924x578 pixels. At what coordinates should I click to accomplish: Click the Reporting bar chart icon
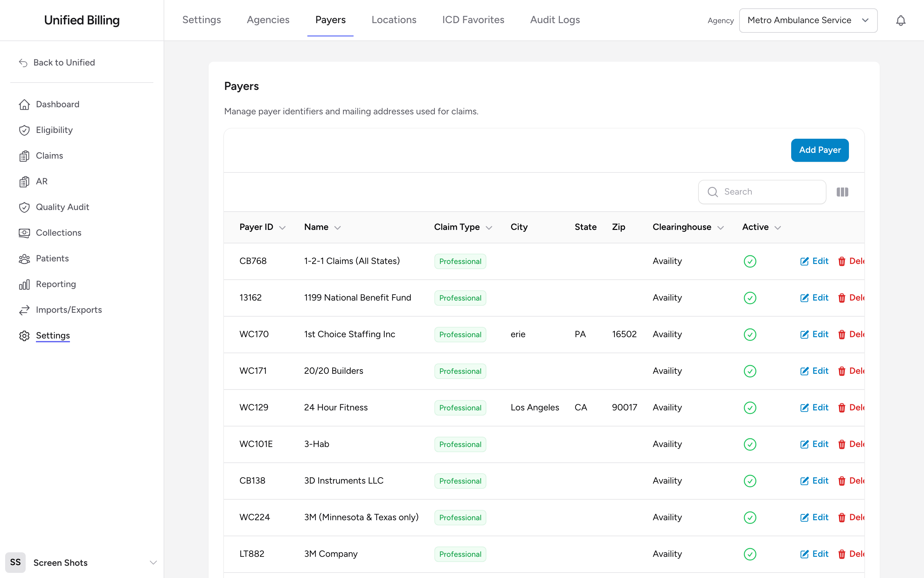(24, 285)
